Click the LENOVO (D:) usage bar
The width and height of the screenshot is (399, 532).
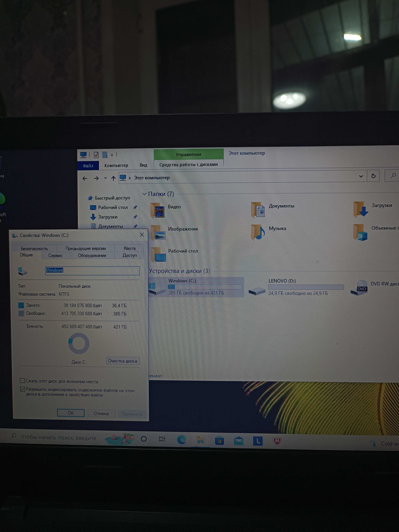306,287
